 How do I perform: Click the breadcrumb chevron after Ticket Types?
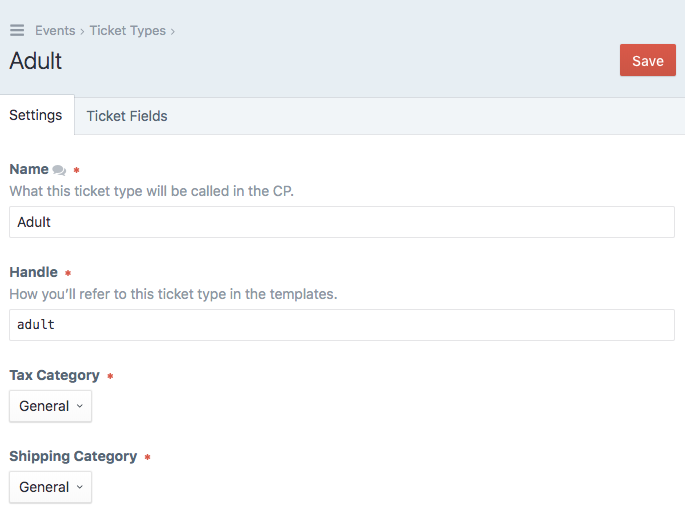point(173,31)
